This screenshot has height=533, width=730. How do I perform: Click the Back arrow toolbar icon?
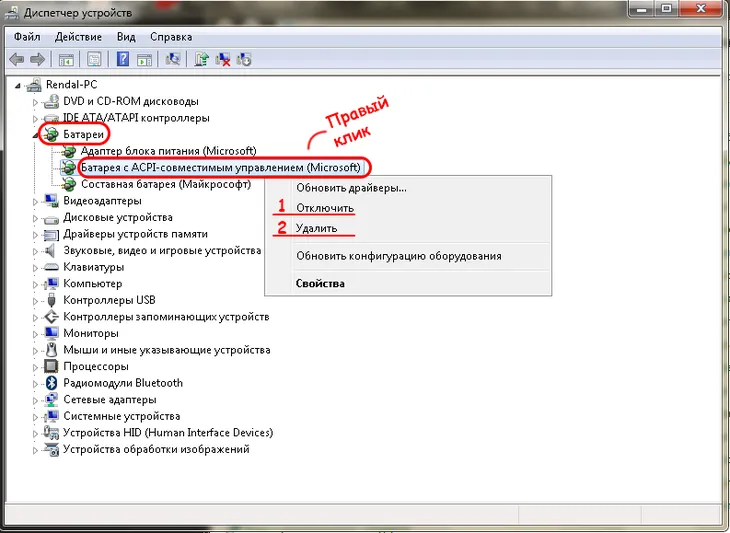click(17, 59)
